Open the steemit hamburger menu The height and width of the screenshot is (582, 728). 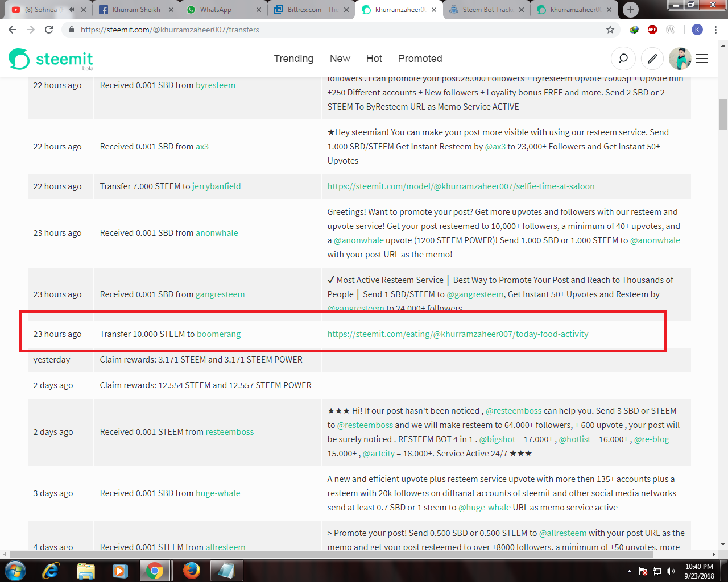[x=702, y=59]
